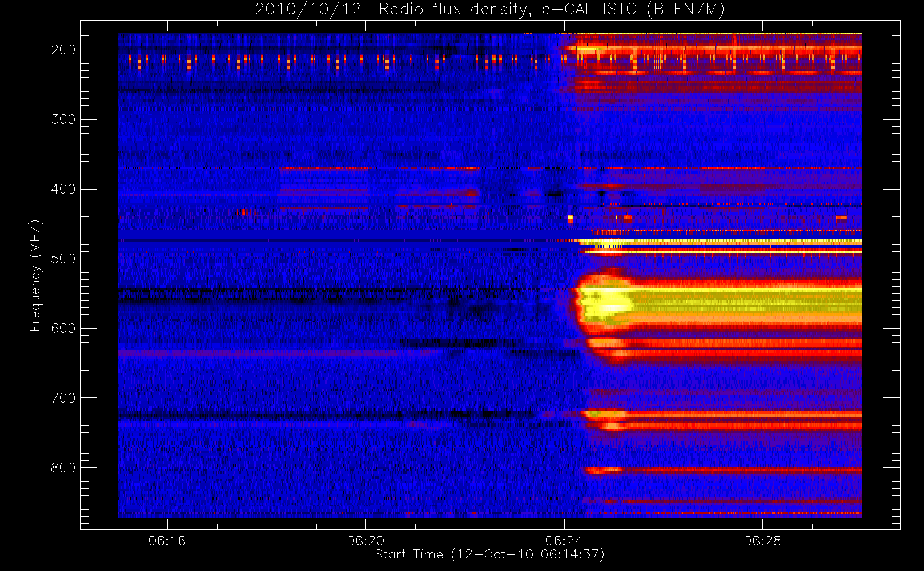The width and height of the screenshot is (924, 571).
Task: Click the 400 frequency tick label
Action: click(63, 189)
